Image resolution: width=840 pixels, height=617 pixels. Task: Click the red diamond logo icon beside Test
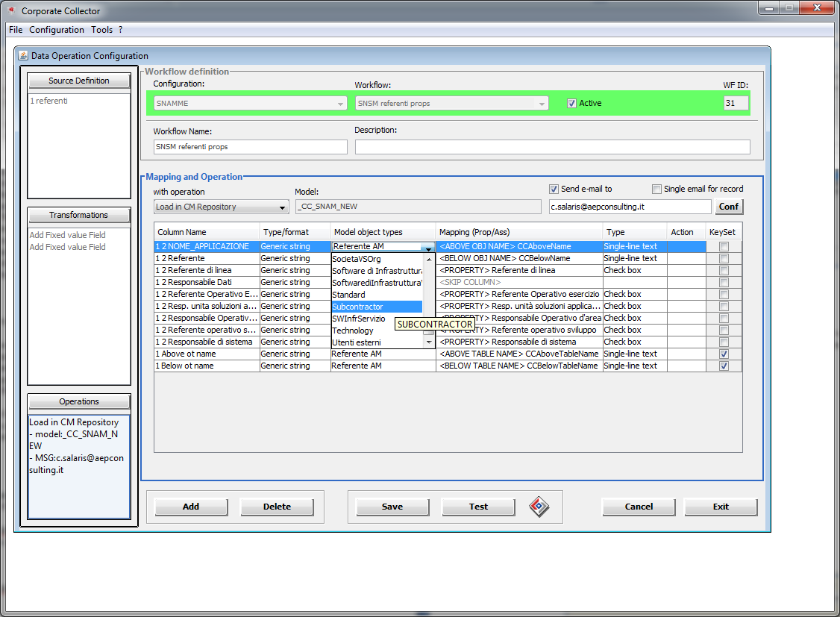(539, 507)
